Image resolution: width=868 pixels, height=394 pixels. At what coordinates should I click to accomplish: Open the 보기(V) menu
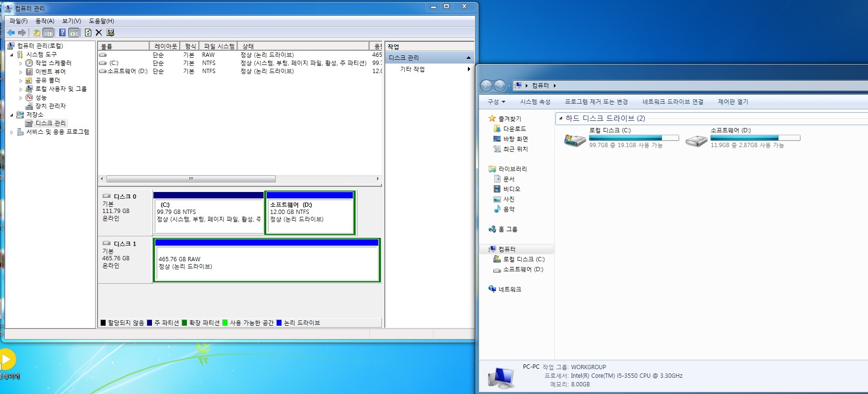click(x=72, y=21)
